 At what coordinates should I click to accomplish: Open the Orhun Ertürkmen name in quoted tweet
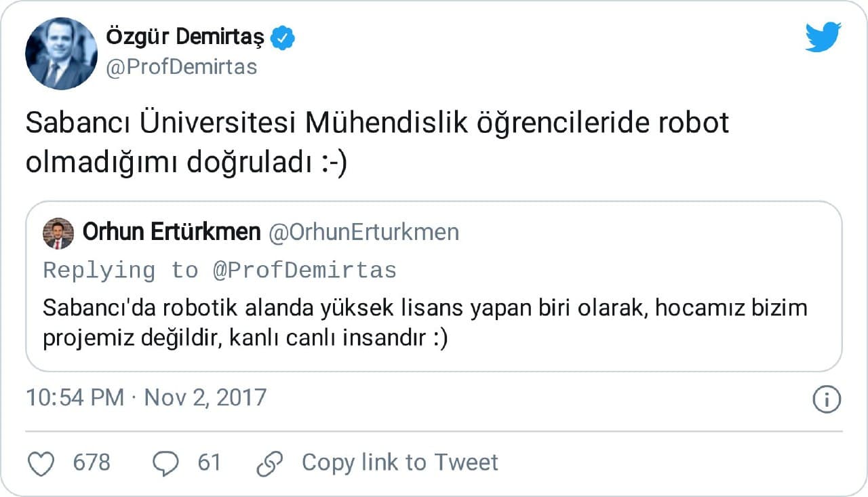click(172, 232)
